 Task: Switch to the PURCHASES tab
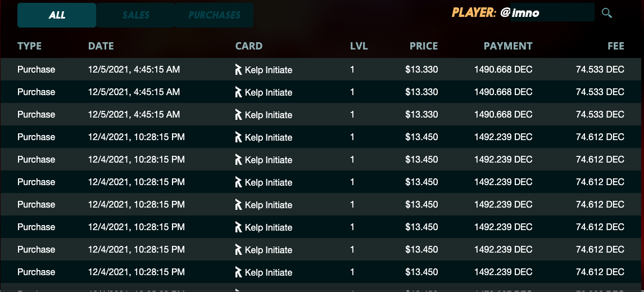[214, 15]
